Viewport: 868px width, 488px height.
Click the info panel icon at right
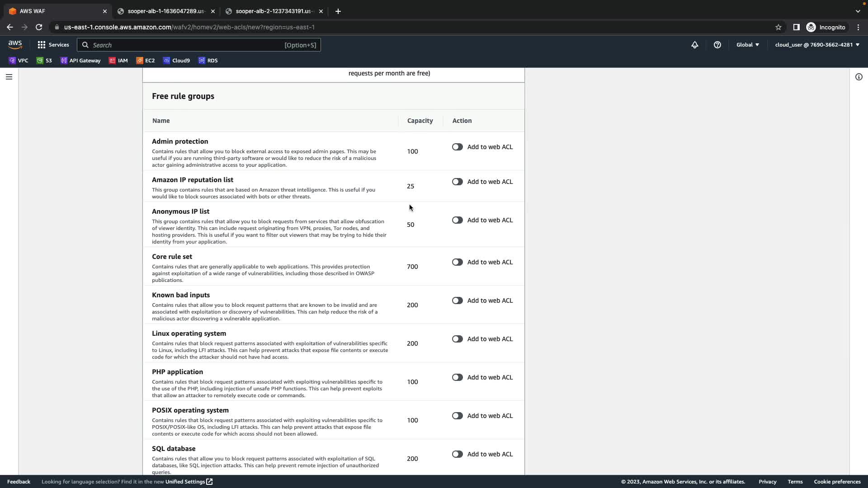[x=859, y=77]
